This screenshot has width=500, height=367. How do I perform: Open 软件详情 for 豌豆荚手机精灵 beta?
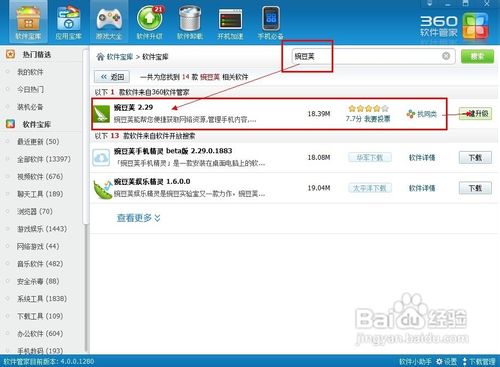(422, 158)
